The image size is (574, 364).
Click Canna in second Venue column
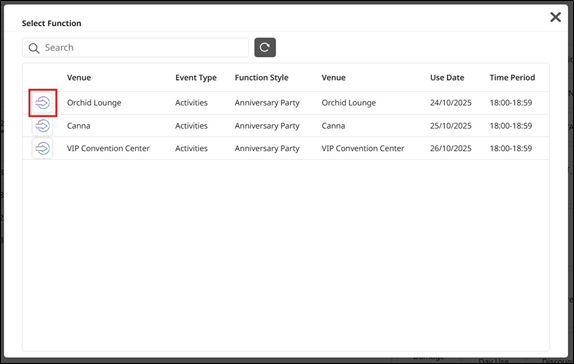(333, 126)
